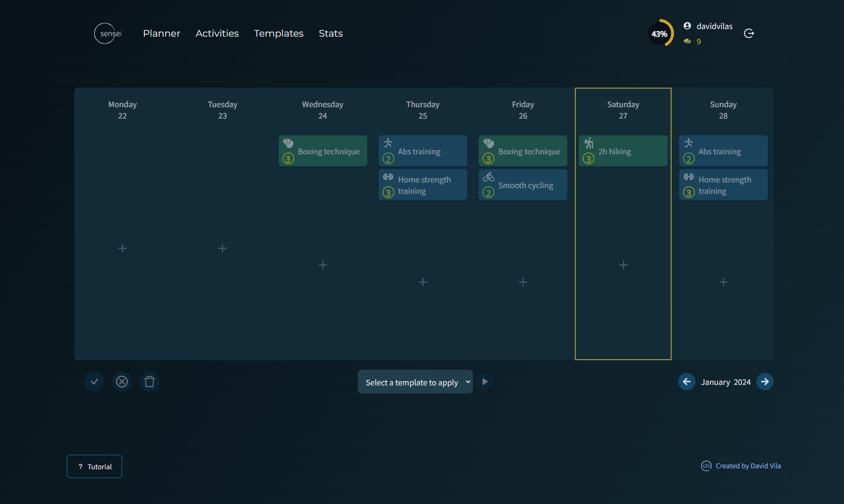Click the trash delete icon

(x=150, y=382)
